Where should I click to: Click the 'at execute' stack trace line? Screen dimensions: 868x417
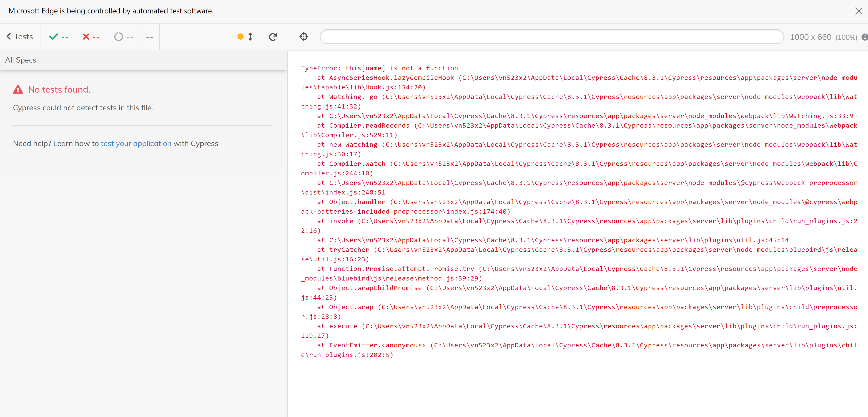[579, 331]
